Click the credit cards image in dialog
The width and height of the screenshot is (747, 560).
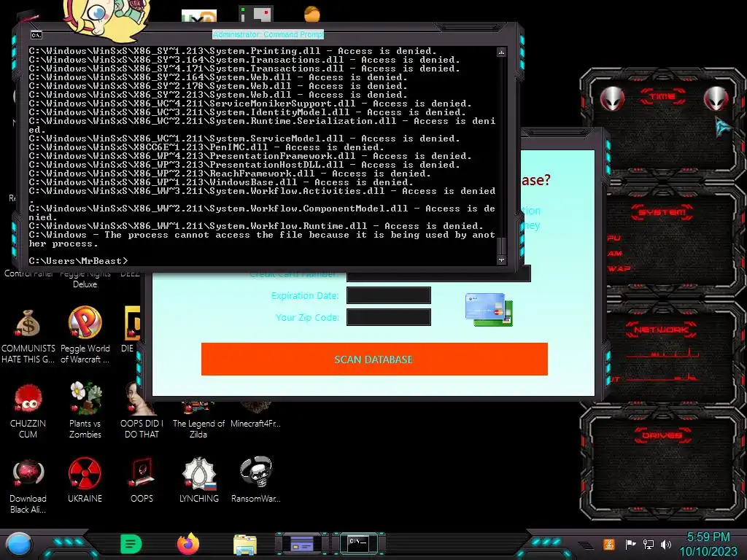coord(489,309)
